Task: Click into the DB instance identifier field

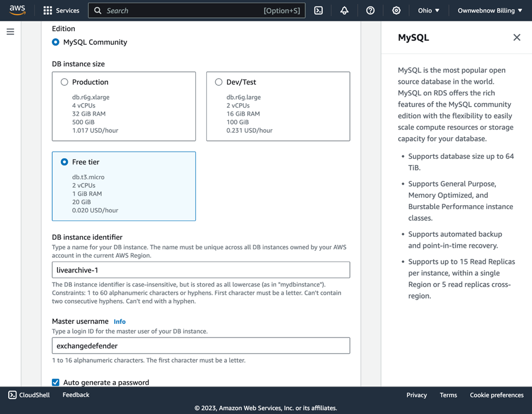Action: (x=201, y=270)
